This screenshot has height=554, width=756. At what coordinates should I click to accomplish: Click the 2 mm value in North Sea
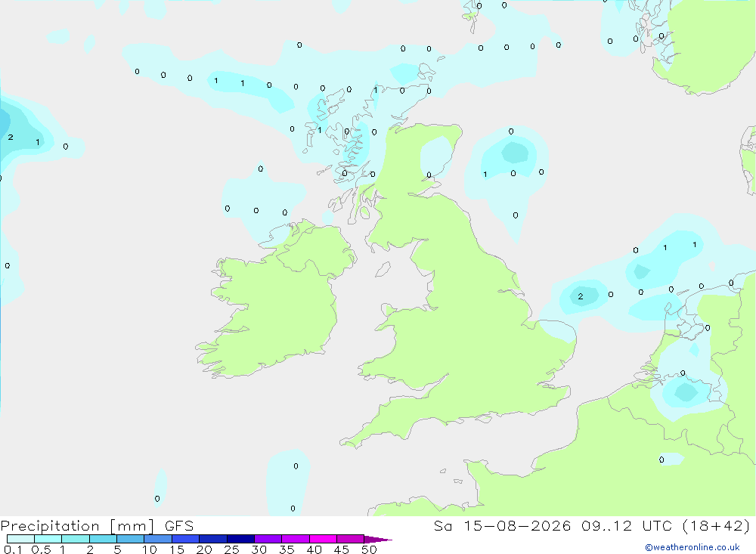click(581, 296)
